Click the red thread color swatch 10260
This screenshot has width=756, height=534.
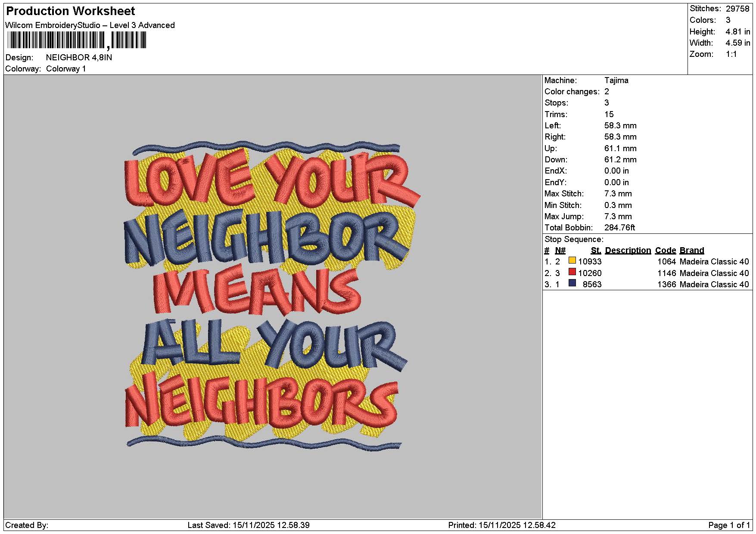coord(572,272)
